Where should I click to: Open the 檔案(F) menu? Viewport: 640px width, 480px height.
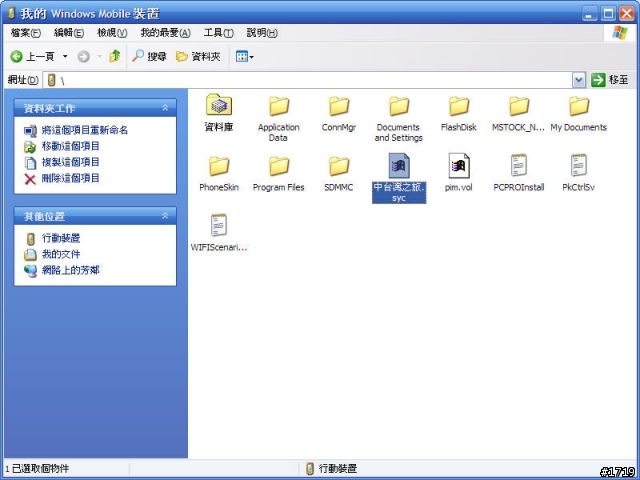coord(26,33)
